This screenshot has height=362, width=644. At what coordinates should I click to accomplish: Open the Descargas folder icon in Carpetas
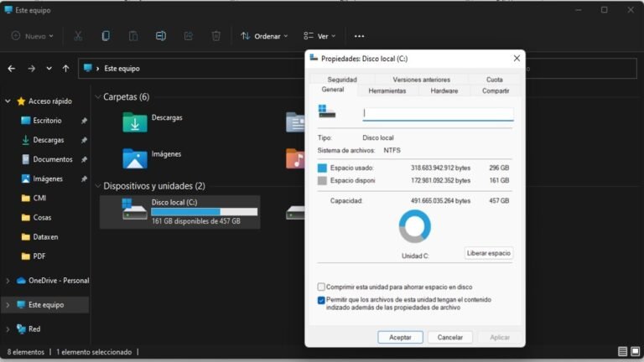click(x=135, y=122)
